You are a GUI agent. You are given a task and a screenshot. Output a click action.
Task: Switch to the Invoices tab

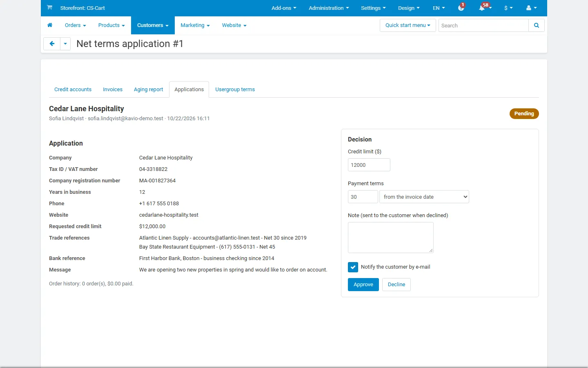(x=113, y=90)
